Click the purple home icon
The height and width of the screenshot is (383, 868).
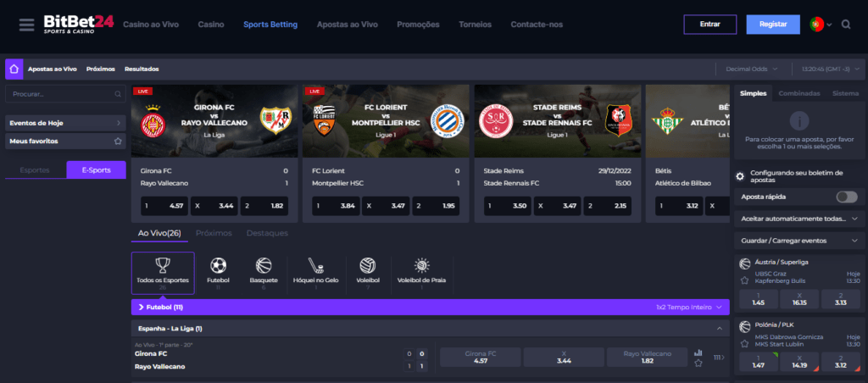pos(14,69)
